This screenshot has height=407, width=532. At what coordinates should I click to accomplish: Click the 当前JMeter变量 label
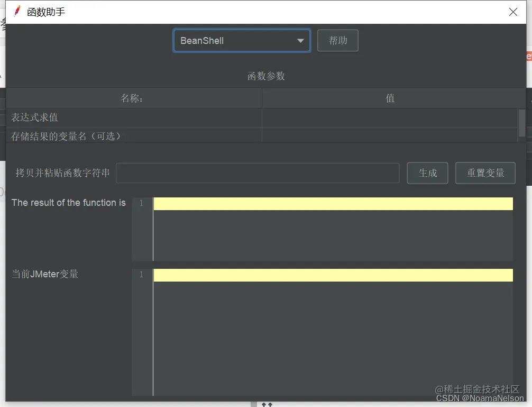tap(45, 274)
